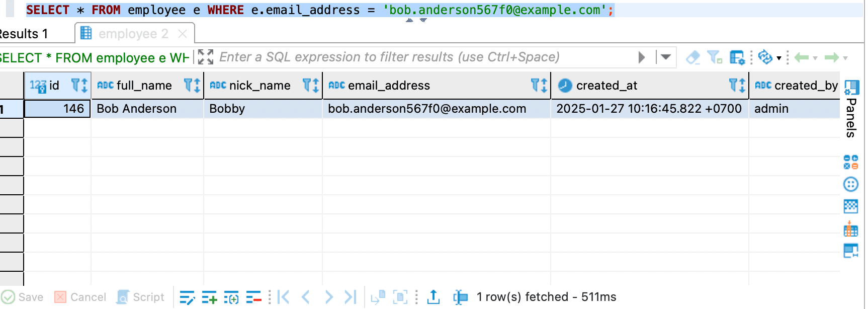Screen dimensions: 868x309
Task: Duplicate the current row icon
Action: pyautogui.click(x=231, y=297)
